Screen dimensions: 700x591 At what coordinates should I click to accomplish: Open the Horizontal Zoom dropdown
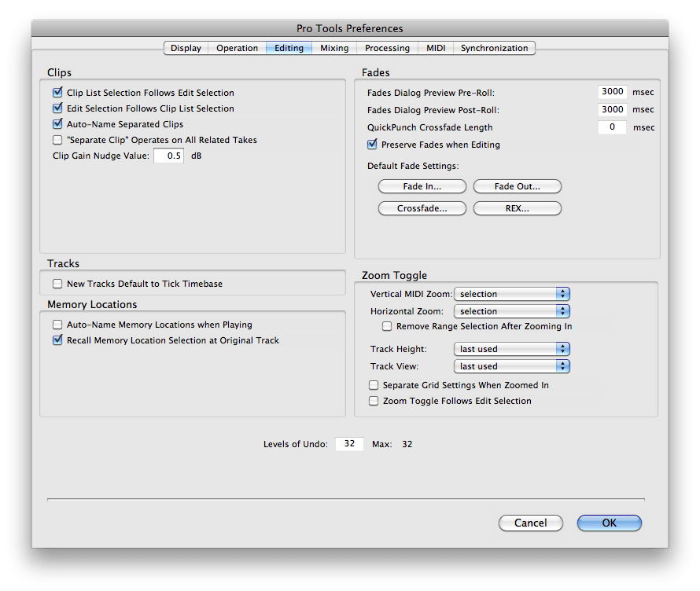tap(511, 311)
